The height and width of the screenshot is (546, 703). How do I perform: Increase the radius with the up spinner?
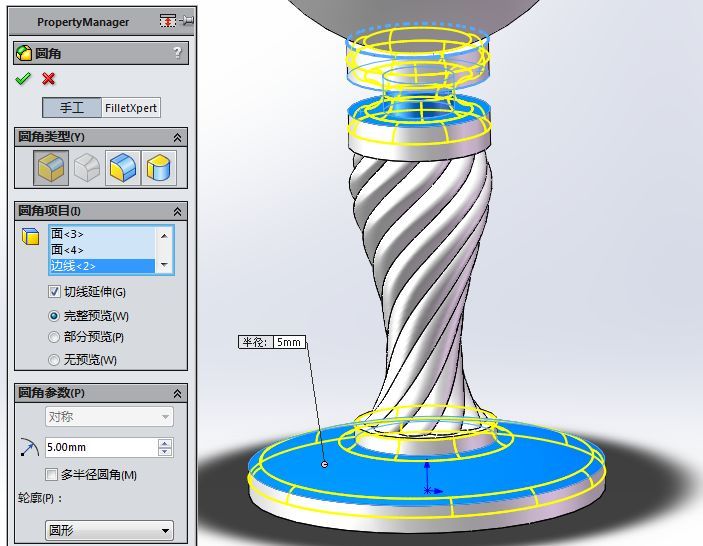[x=165, y=443]
